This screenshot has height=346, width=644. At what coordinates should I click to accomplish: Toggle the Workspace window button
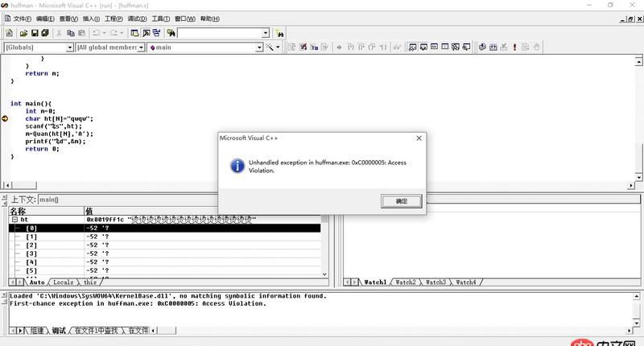pos(134,33)
